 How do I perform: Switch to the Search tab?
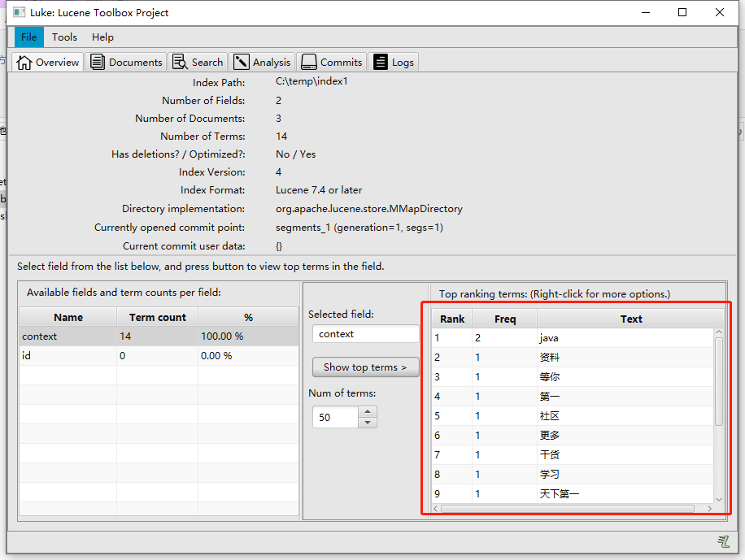pyautogui.click(x=198, y=63)
